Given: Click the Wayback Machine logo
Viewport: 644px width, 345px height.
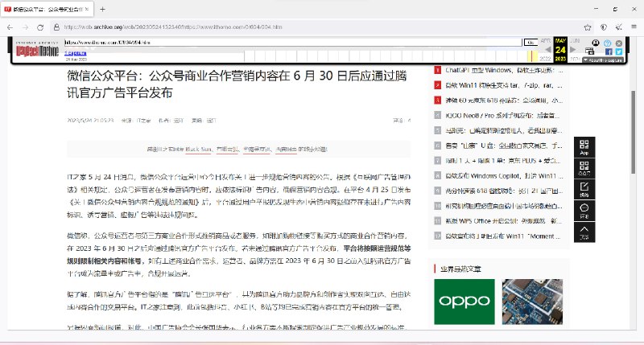Looking at the screenshot, I should click(x=37, y=50).
